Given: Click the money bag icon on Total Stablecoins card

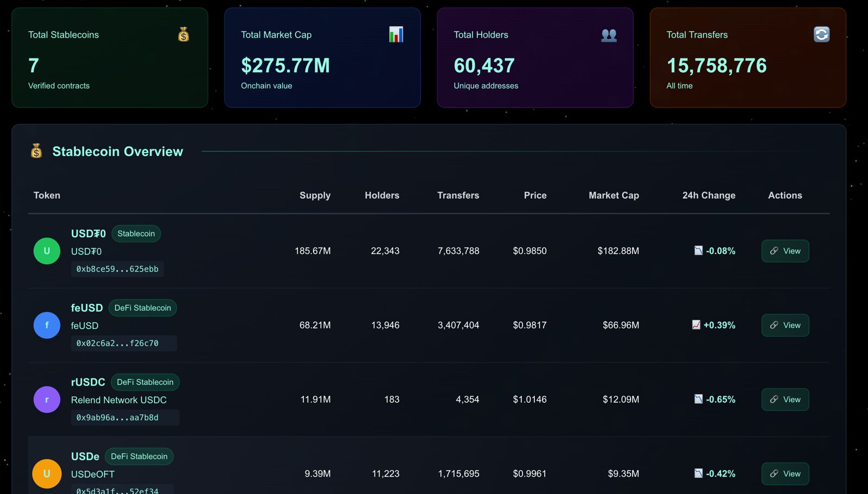Looking at the screenshot, I should [183, 35].
